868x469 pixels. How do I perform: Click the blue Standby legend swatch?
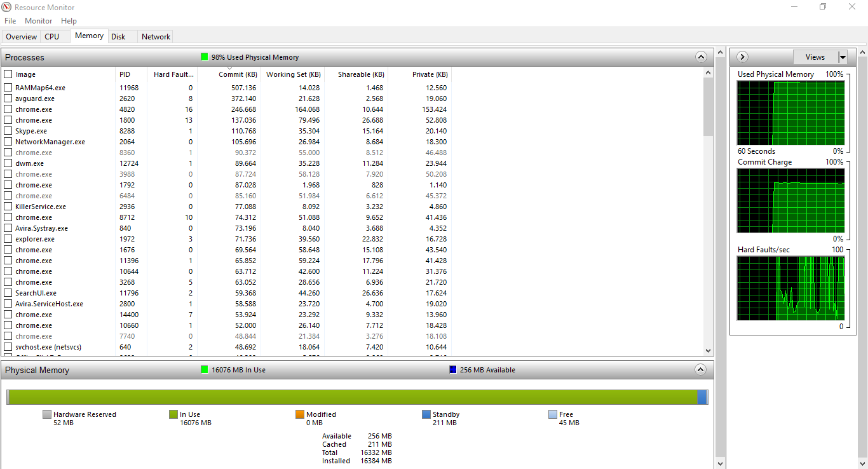pos(425,414)
